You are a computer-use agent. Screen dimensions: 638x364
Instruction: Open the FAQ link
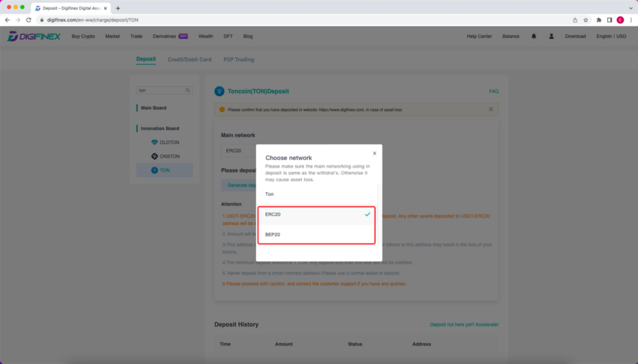tap(494, 91)
